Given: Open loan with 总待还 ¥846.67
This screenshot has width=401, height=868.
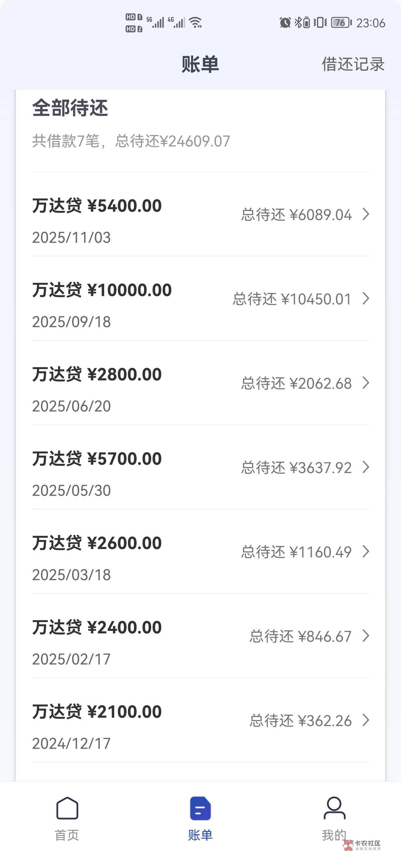Looking at the screenshot, I should [300, 636].
